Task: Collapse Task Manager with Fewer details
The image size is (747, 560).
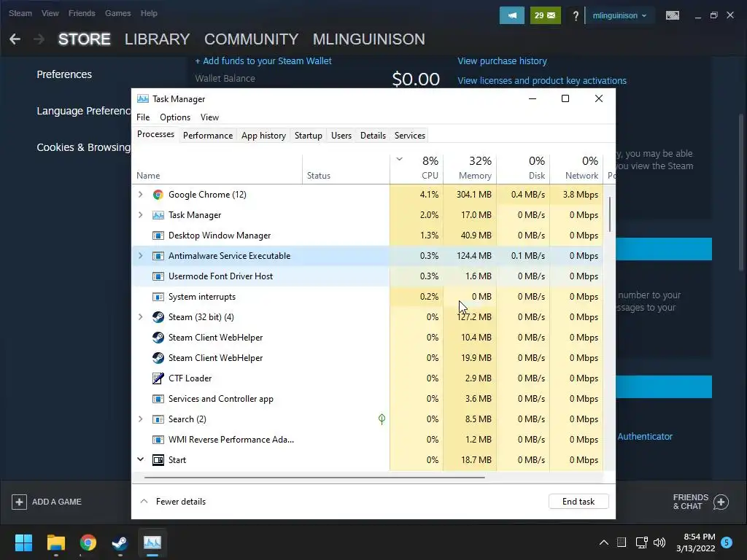Action: (x=173, y=502)
